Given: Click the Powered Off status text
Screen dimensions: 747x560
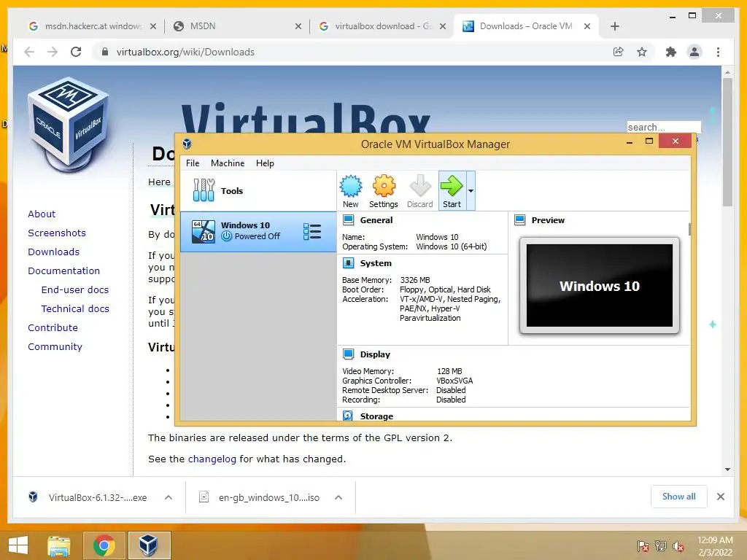Looking at the screenshot, I should pos(258,236).
